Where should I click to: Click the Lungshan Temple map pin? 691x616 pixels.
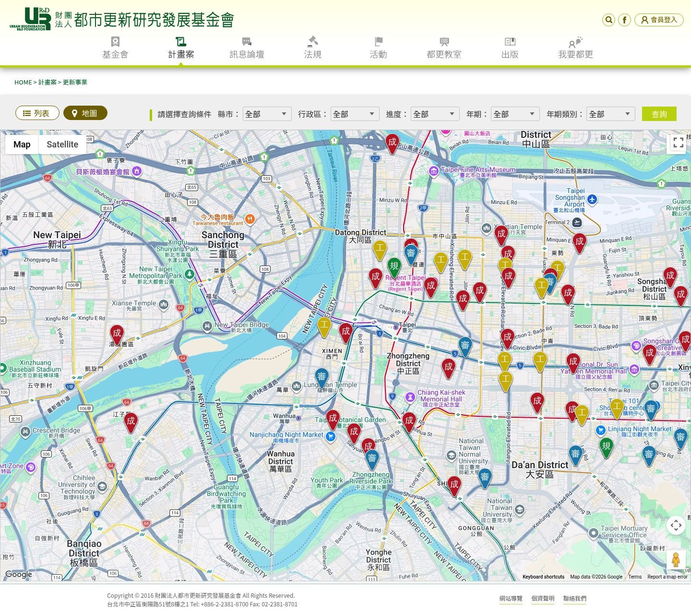[x=297, y=386]
